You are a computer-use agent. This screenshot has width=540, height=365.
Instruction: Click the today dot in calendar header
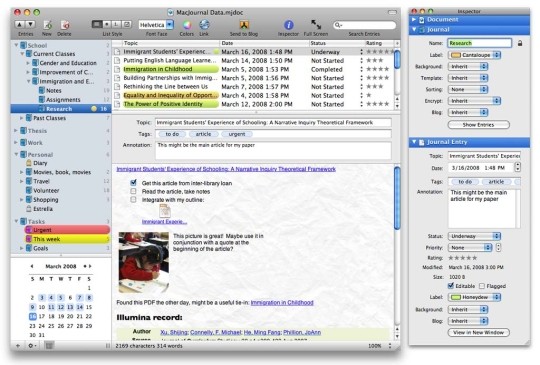pos(85,266)
